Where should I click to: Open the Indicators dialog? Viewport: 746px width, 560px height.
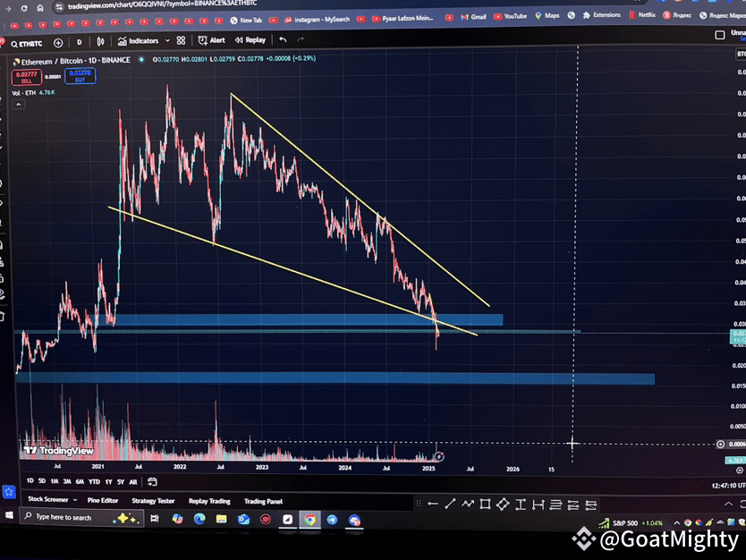tap(138, 41)
